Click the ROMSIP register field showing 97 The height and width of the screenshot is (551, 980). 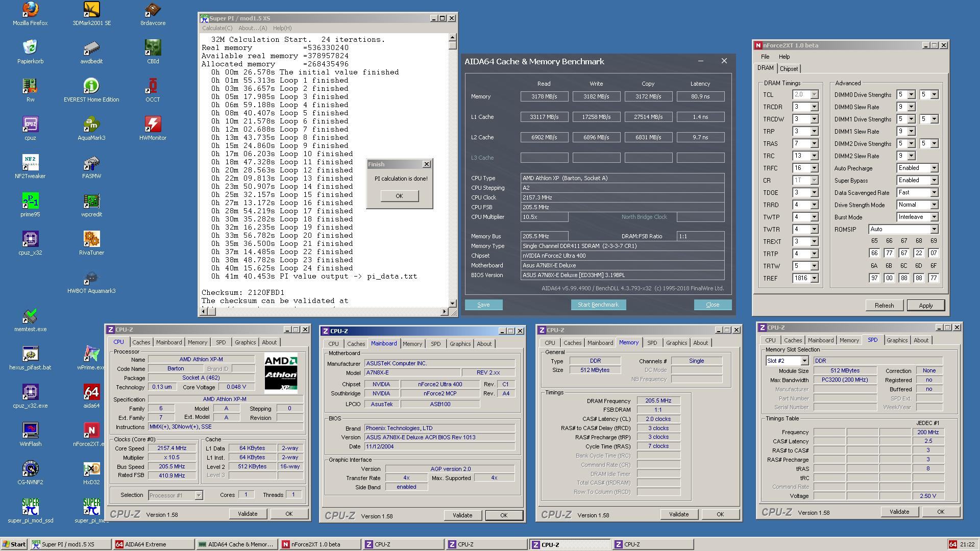point(874,278)
